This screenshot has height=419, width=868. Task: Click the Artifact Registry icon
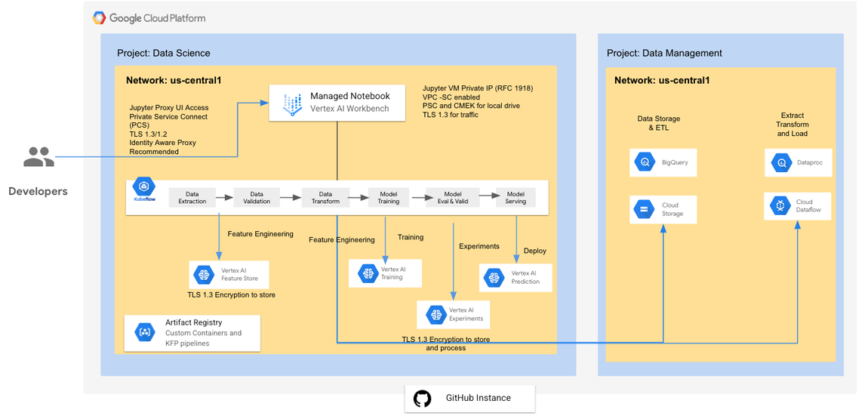coord(145,332)
